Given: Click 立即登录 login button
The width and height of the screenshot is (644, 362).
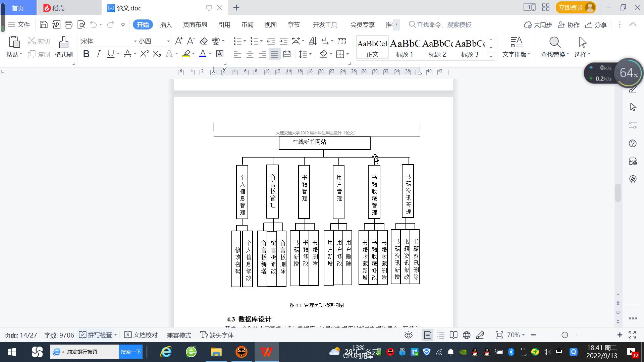Looking at the screenshot, I should coord(576,7).
